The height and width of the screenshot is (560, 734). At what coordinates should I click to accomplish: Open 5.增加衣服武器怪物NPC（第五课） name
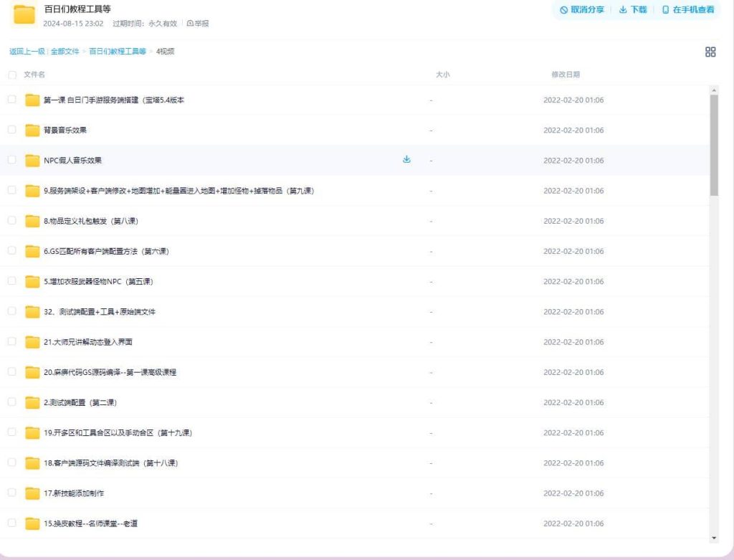(x=98, y=281)
